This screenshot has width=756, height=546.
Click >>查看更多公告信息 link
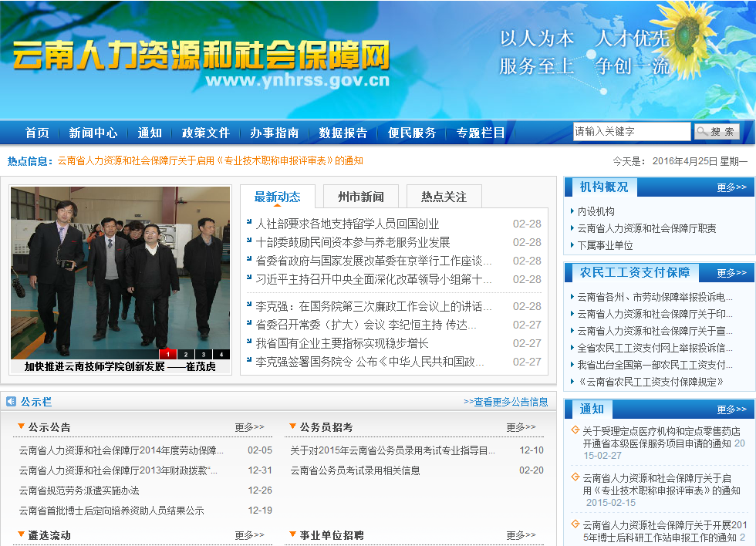[506, 402]
